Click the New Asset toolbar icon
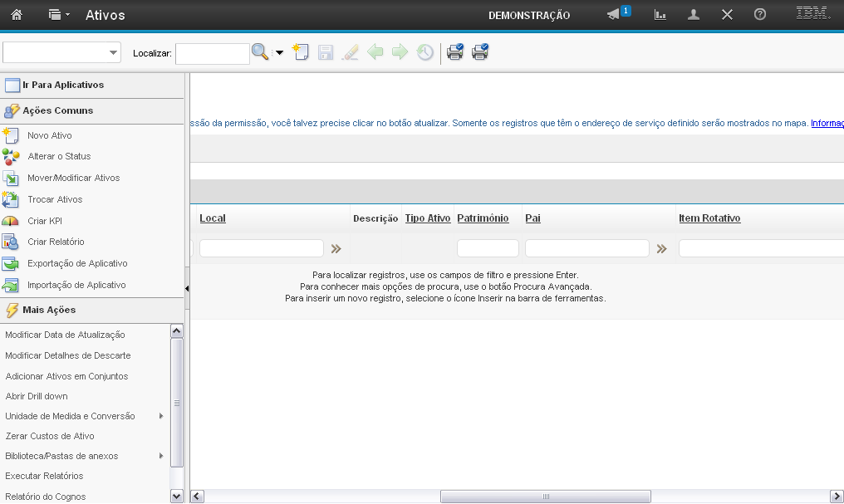This screenshot has width=844, height=504. (301, 52)
